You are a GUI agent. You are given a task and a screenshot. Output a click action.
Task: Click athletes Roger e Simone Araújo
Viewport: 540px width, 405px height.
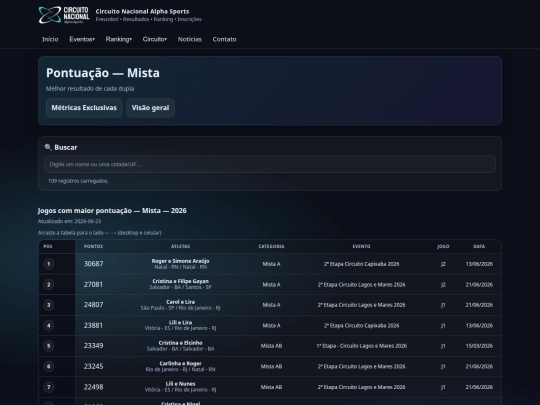[180, 261]
